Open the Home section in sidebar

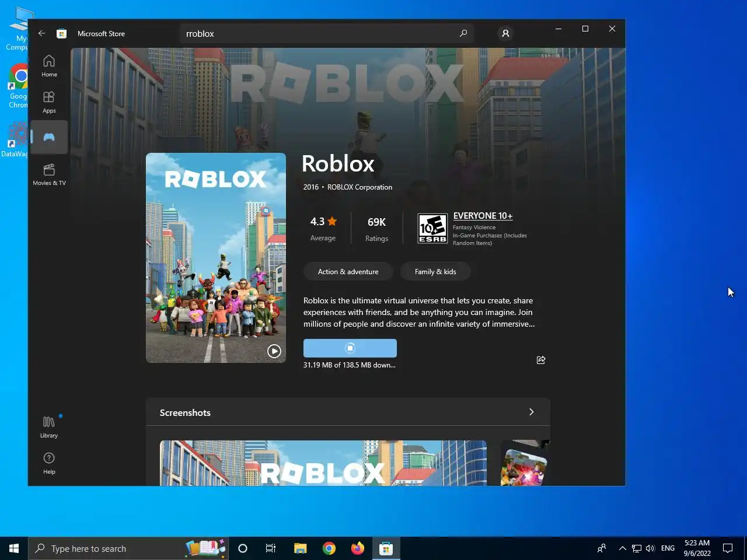click(49, 65)
